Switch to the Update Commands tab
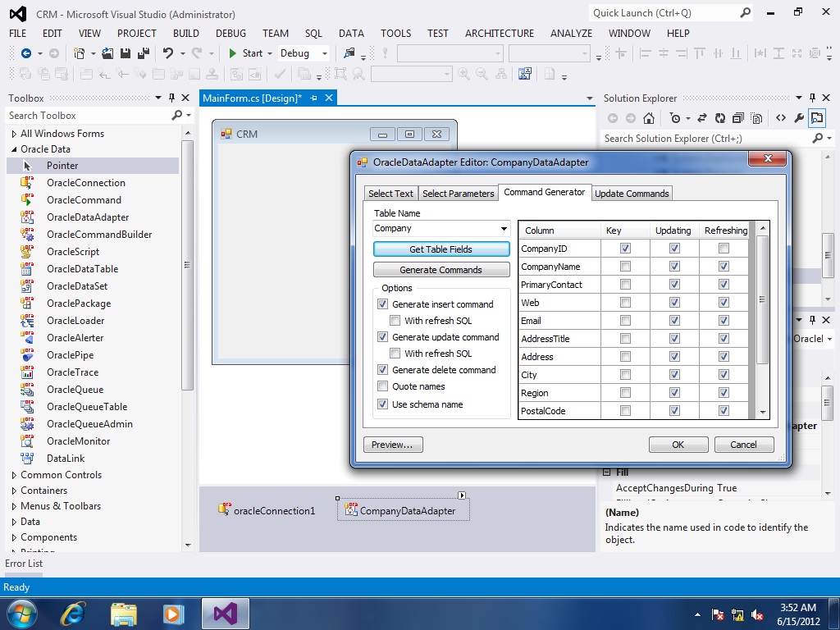 click(x=632, y=194)
